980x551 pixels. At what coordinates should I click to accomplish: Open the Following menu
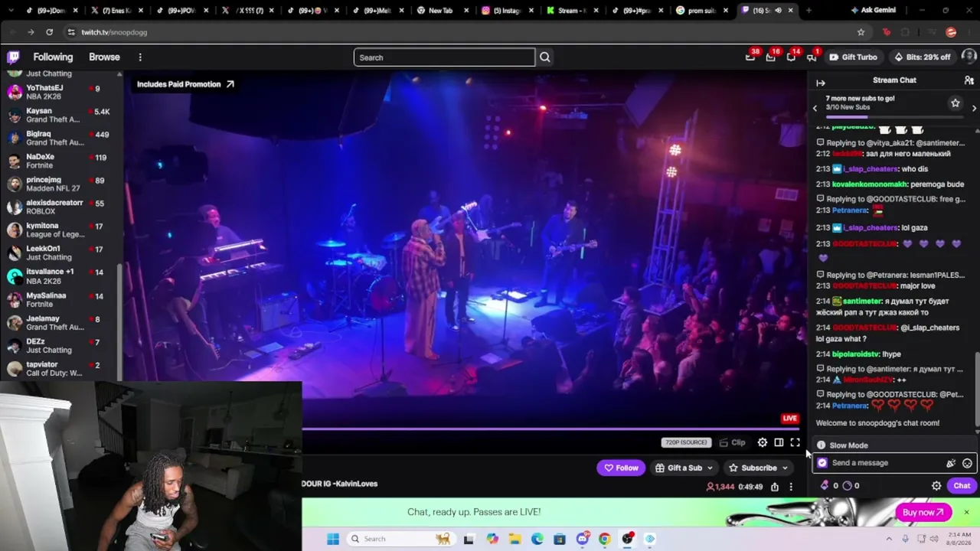[53, 57]
